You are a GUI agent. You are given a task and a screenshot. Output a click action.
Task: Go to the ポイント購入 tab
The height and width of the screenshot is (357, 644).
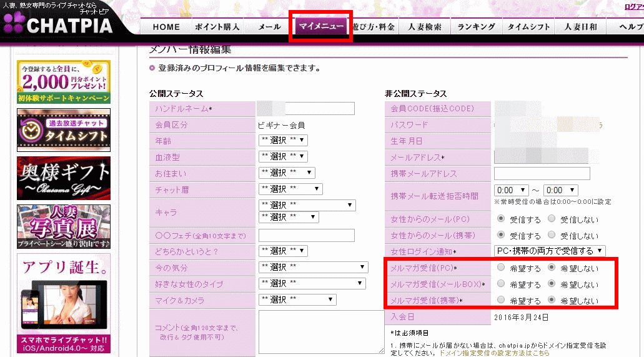click(217, 27)
